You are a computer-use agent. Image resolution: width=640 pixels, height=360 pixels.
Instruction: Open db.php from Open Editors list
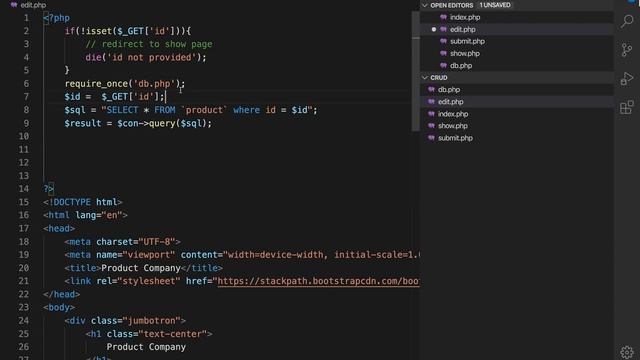pos(461,65)
